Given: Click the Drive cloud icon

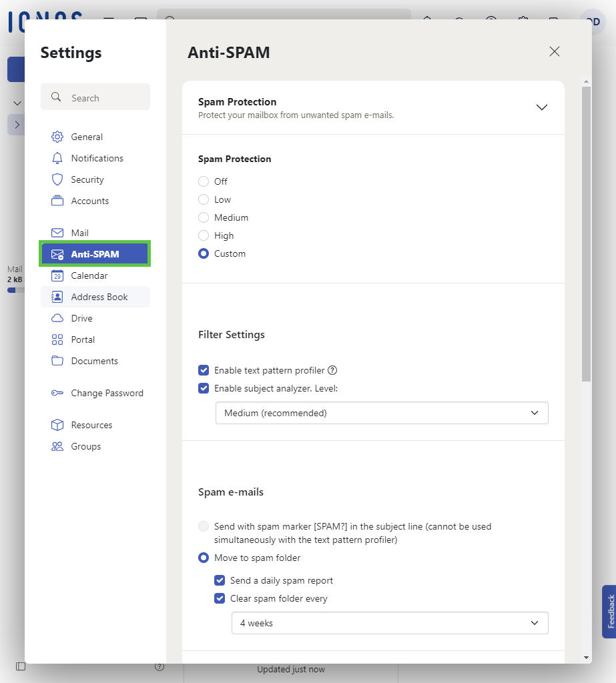Looking at the screenshot, I should (x=57, y=318).
